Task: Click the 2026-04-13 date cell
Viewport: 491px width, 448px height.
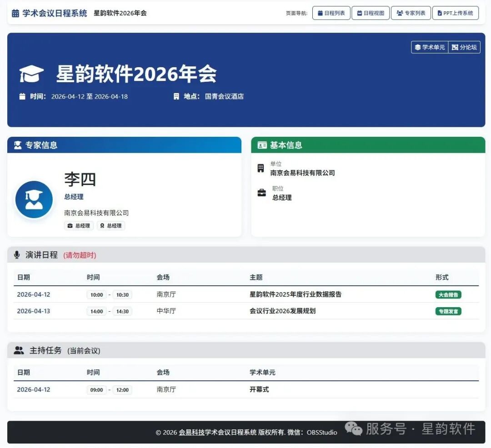Action: click(x=34, y=311)
